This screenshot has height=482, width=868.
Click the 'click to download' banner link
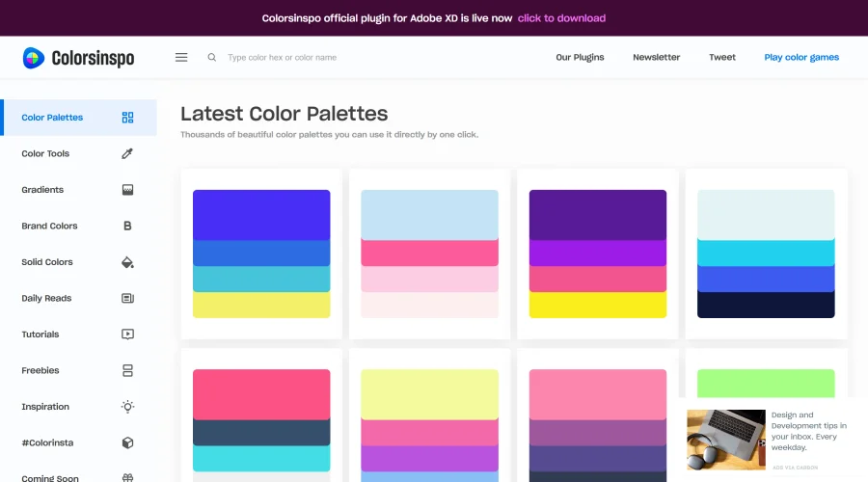[x=561, y=18]
